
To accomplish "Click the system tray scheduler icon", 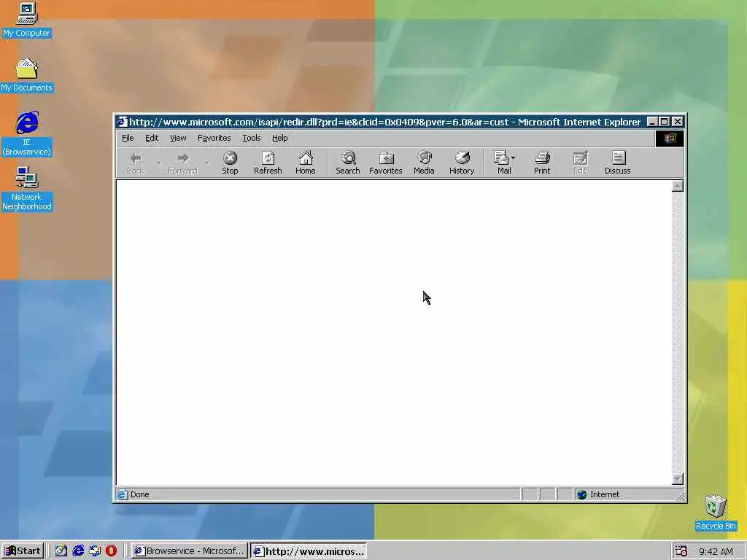I will [x=681, y=551].
